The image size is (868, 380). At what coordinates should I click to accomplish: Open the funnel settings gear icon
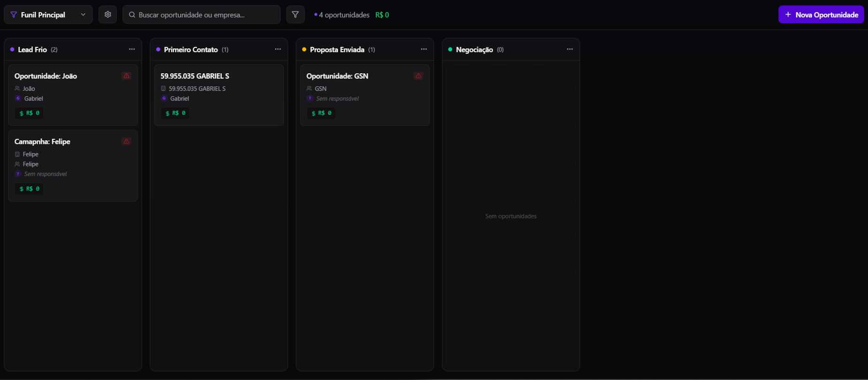click(x=107, y=15)
